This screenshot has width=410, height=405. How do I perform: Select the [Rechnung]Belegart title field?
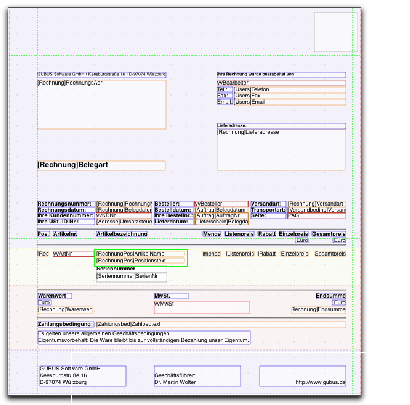(x=101, y=165)
